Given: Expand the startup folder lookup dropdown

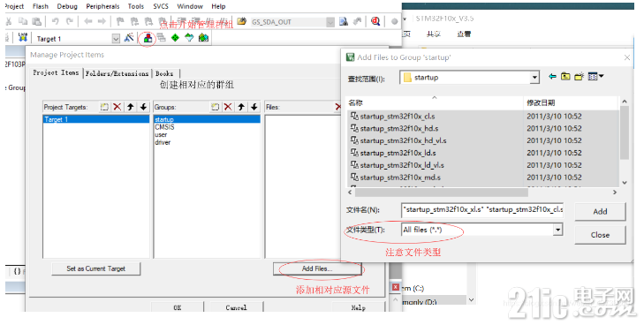Looking at the screenshot, I should tap(534, 78).
